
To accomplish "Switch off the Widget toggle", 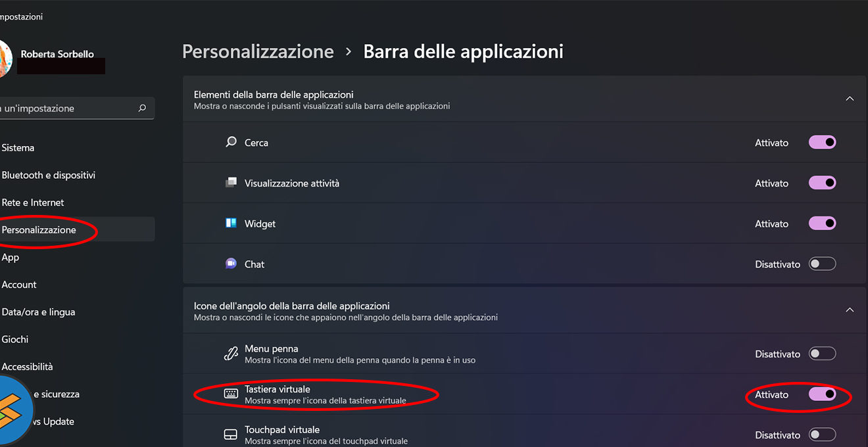I will (x=822, y=223).
